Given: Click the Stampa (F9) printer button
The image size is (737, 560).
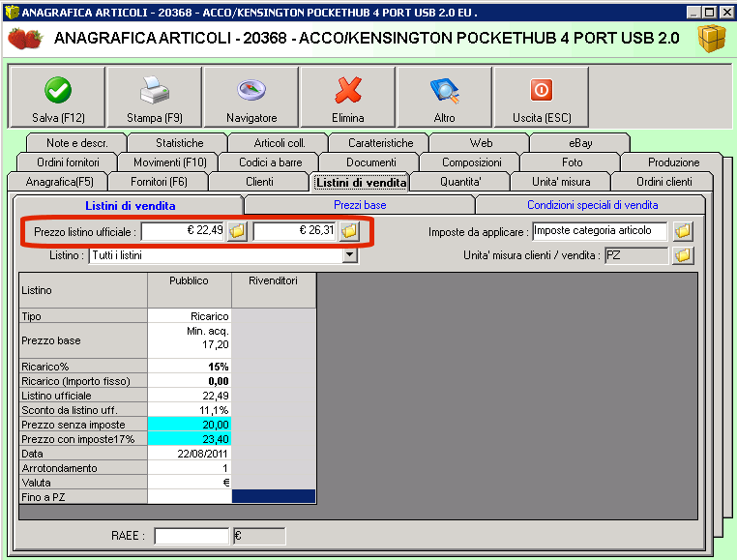Looking at the screenshot, I should click(155, 98).
